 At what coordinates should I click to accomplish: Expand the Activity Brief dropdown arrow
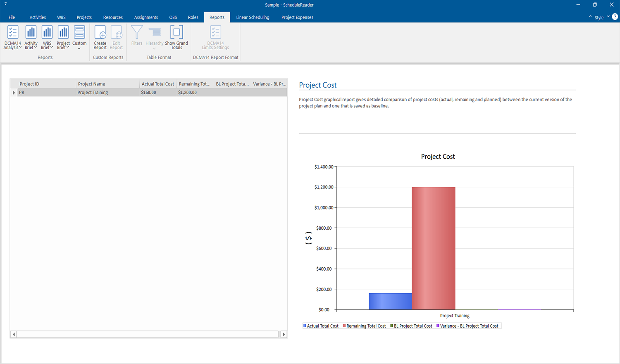36,48
